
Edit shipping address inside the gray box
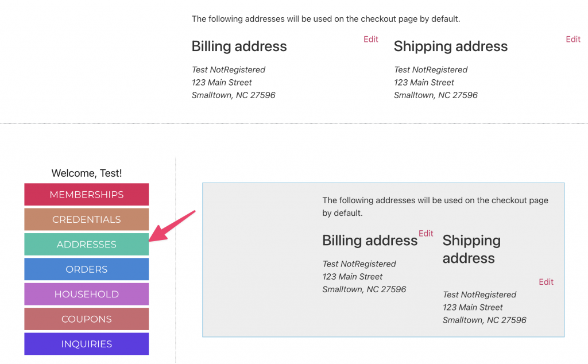coord(546,282)
